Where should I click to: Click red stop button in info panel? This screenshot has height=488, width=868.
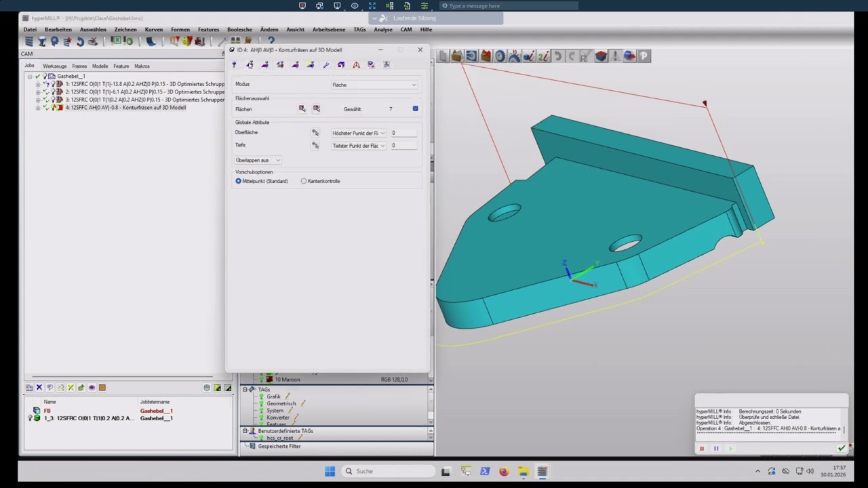tap(702, 448)
